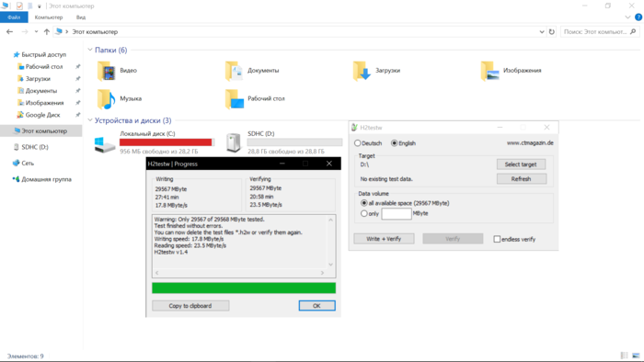Switch to large icons view in status bar

(x=636, y=356)
